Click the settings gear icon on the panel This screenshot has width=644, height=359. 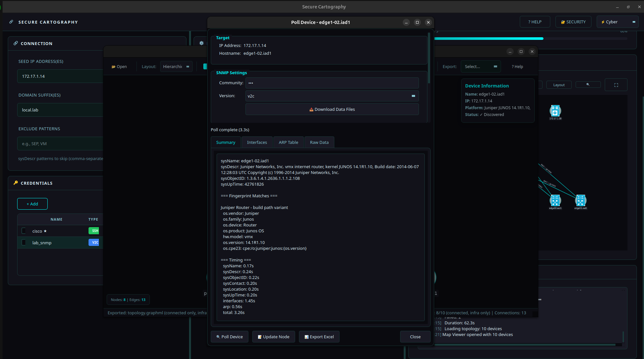pos(201,43)
